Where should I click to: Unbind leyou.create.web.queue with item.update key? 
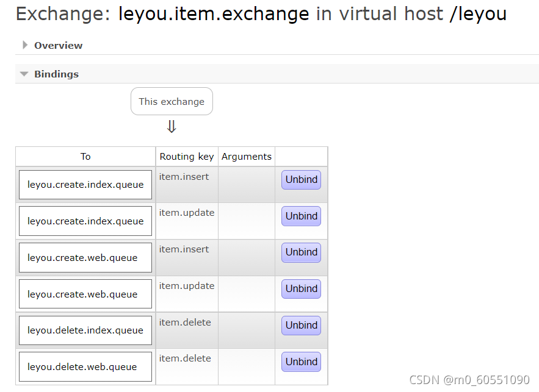[x=301, y=289]
